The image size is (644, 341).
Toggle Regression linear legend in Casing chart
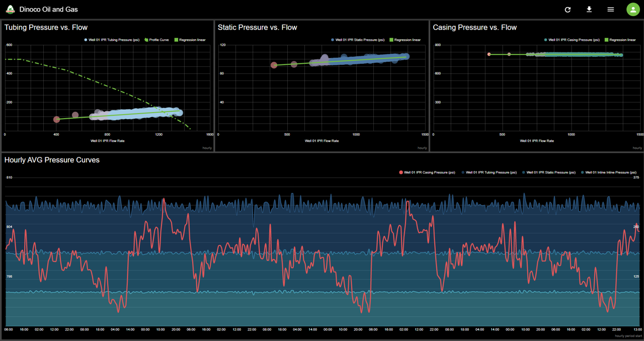[620, 40]
